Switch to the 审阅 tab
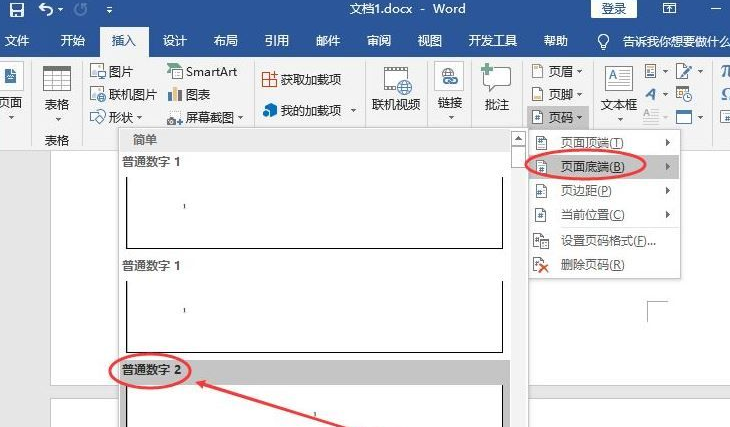This screenshot has height=427, width=730. (x=379, y=41)
